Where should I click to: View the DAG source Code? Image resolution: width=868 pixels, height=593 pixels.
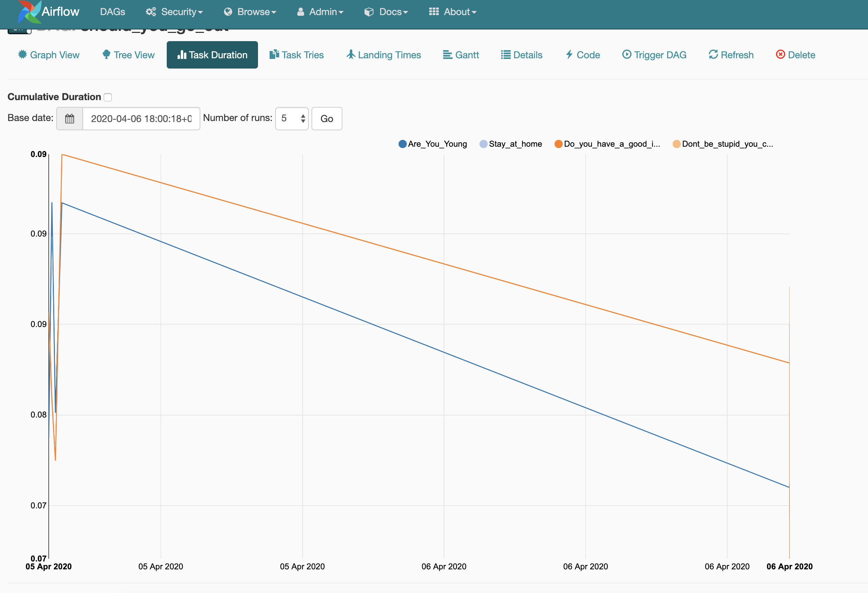click(582, 55)
